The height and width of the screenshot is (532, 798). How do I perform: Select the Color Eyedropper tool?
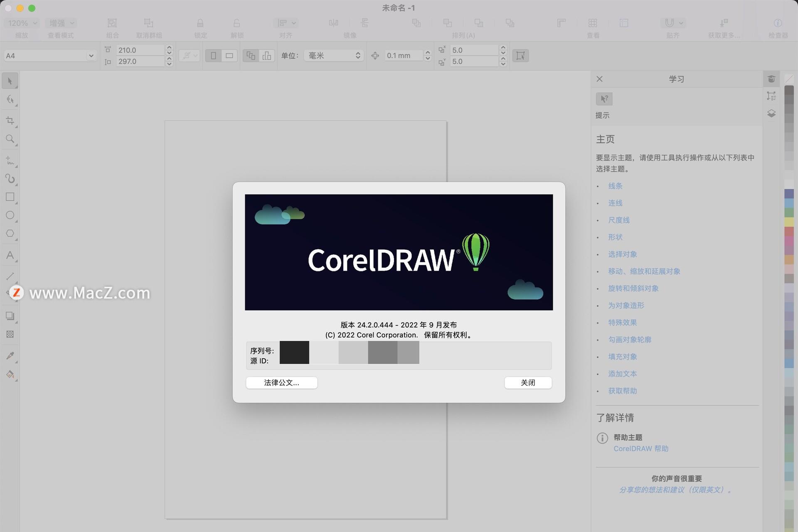[10, 355]
